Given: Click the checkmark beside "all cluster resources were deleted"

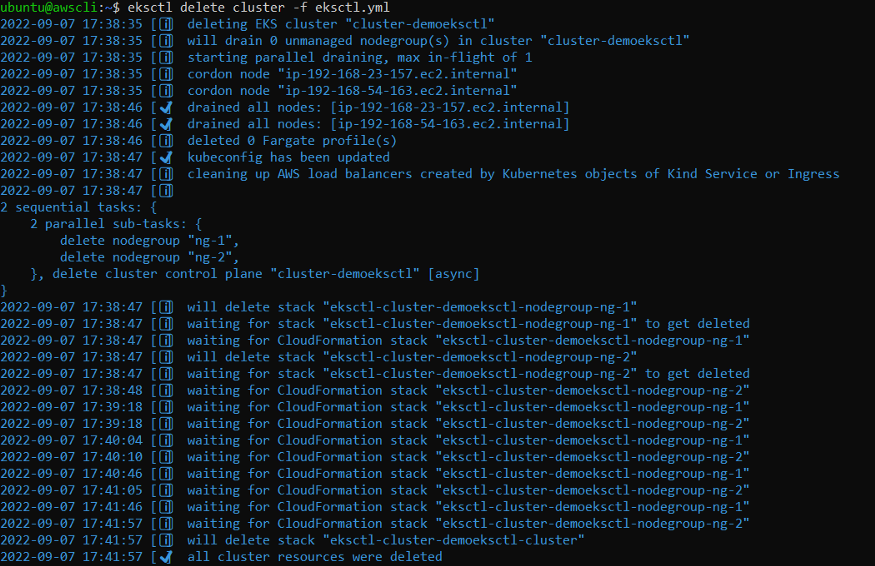Looking at the screenshot, I should tap(165, 556).
